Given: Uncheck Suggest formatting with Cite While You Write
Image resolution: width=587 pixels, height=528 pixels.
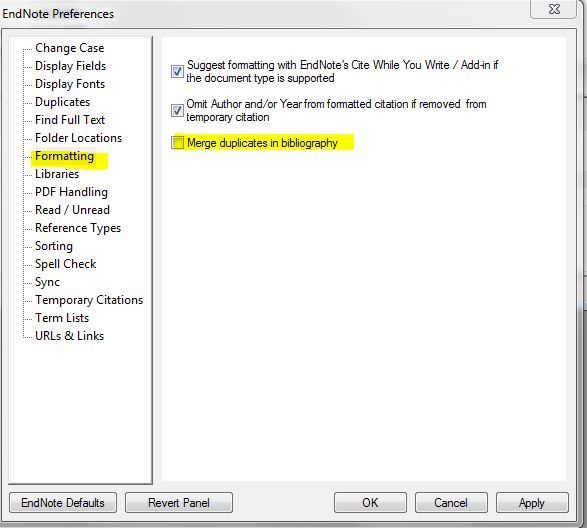Looking at the screenshot, I should [177, 71].
